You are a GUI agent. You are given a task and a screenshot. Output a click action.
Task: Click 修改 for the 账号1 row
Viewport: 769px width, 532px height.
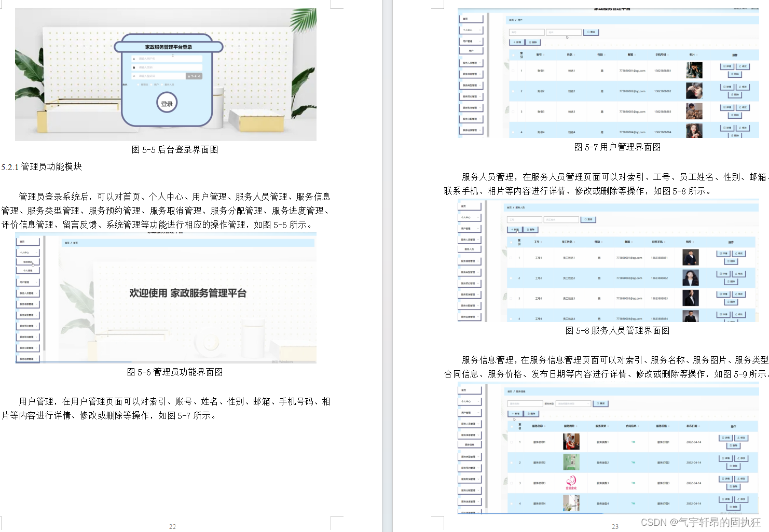tap(743, 66)
